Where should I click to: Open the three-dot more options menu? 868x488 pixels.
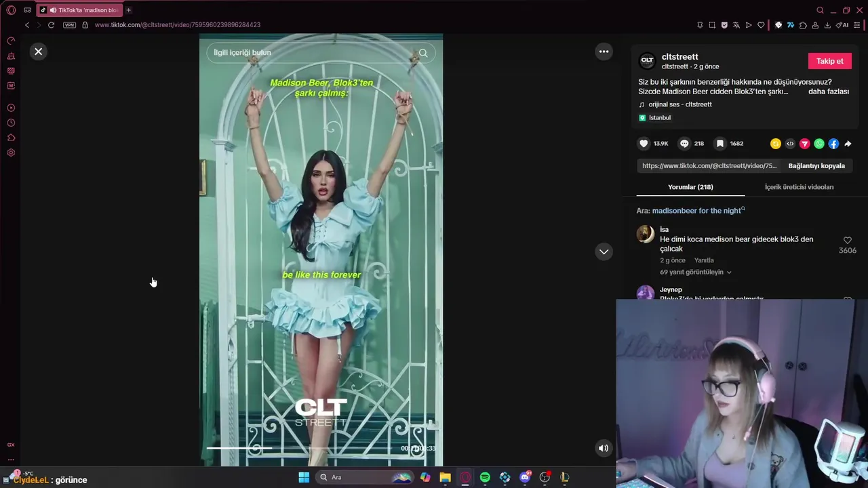[x=604, y=52]
